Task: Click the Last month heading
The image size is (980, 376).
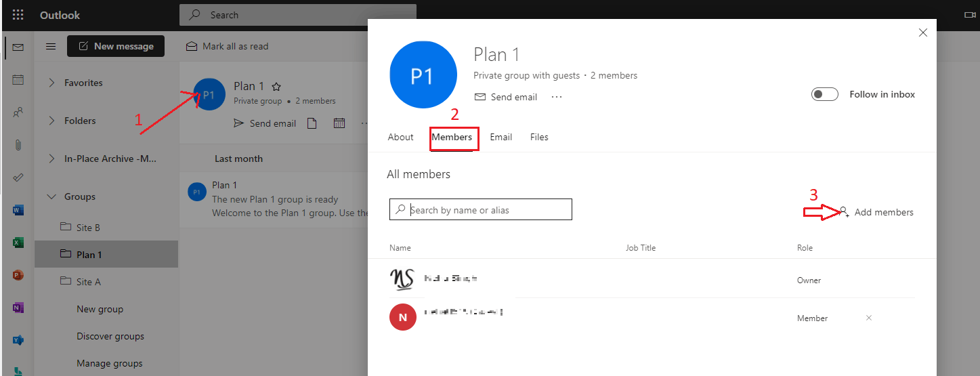Action: coord(238,159)
